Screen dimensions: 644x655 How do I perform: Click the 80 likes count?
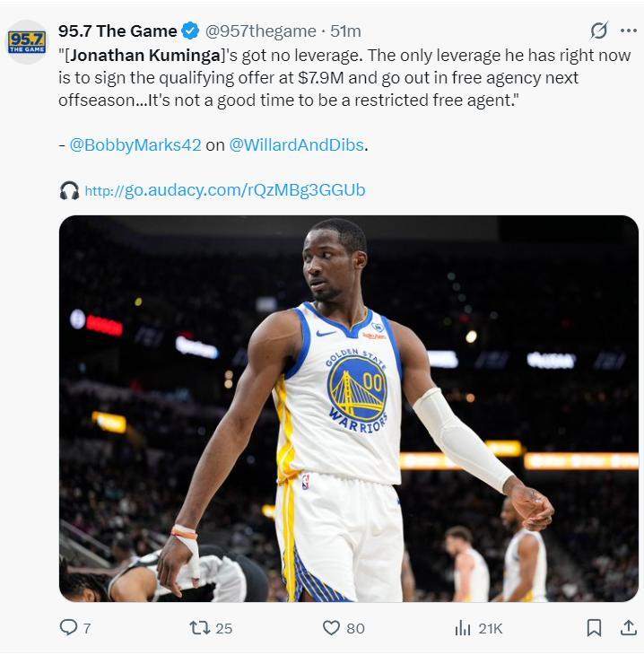(355, 628)
